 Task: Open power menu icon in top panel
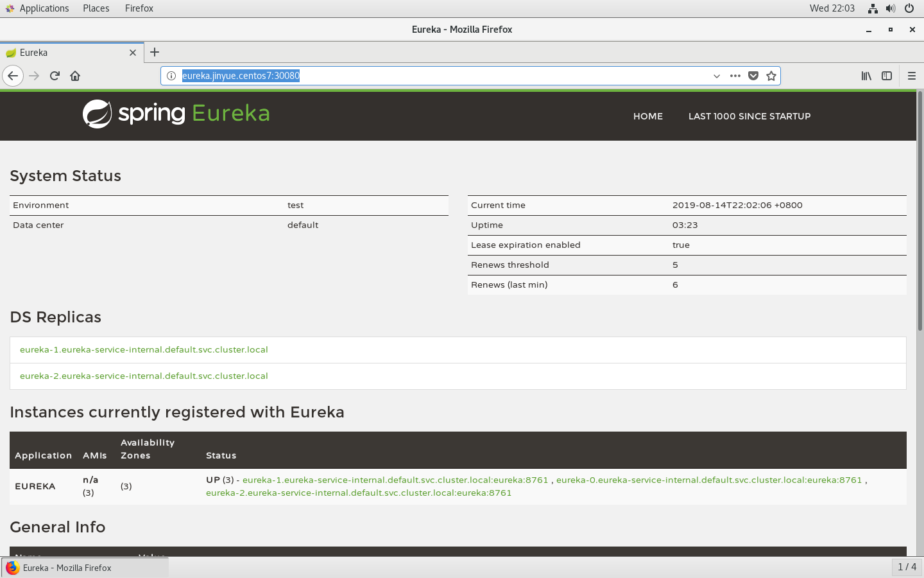909,8
